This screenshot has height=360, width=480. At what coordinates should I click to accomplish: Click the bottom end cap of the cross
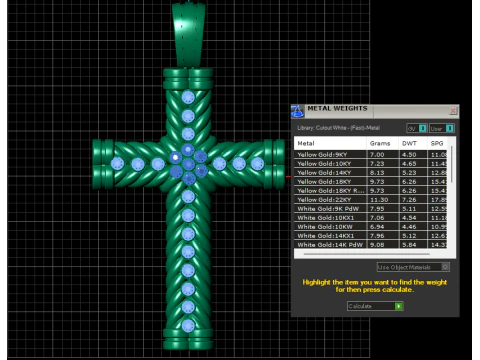point(188,339)
